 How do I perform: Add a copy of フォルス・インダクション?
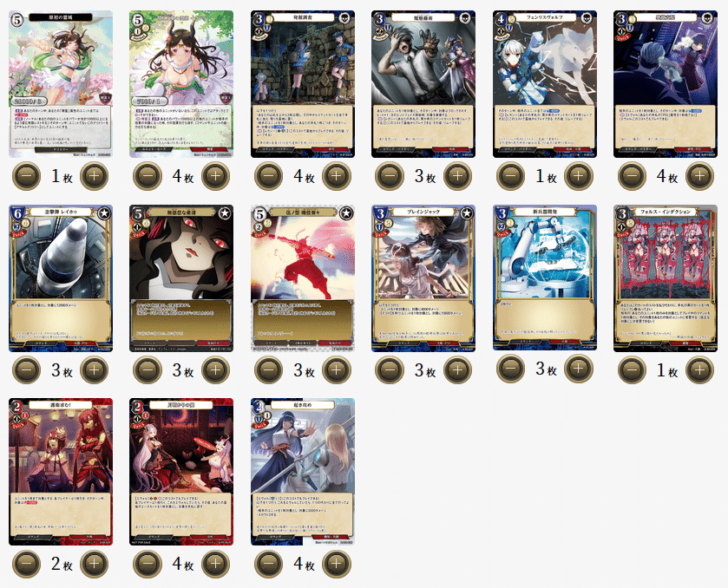[x=699, y=369]
